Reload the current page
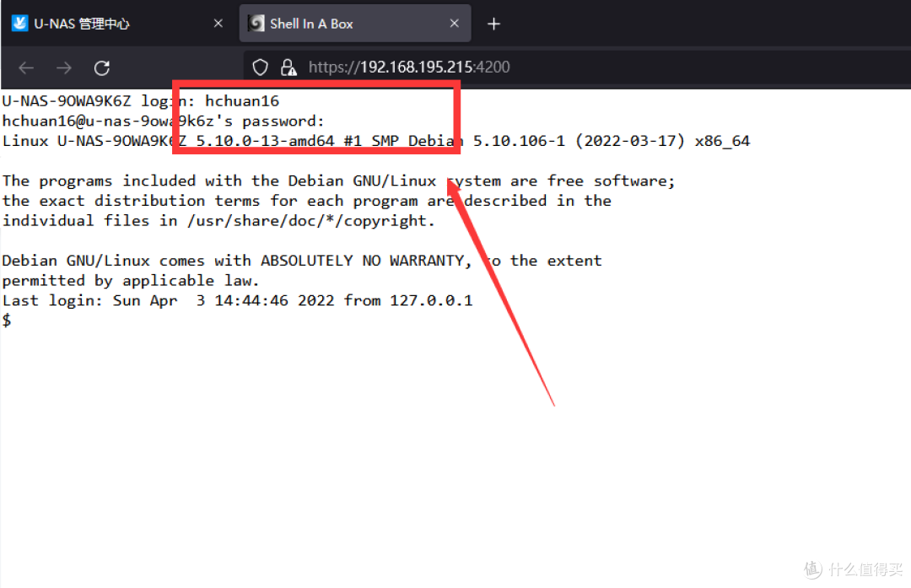The width and height of the screenshot is (911, 588). coord(102,67)
